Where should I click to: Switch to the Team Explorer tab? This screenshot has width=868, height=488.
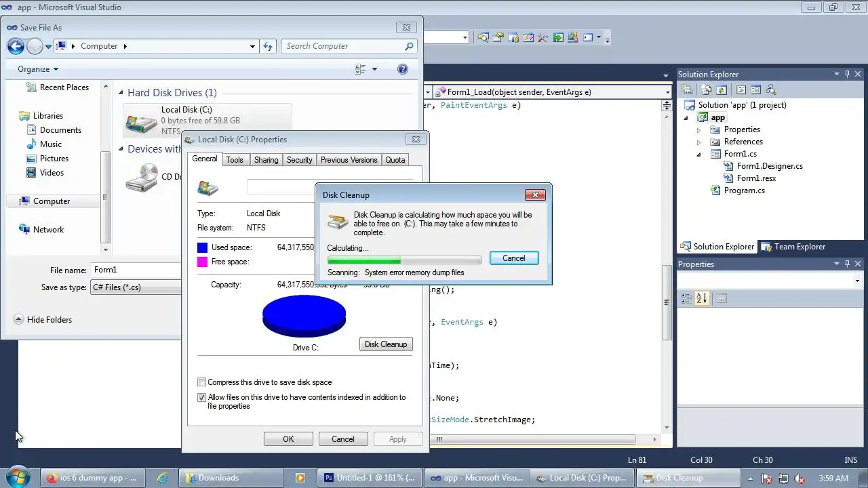tap(793, 247)
